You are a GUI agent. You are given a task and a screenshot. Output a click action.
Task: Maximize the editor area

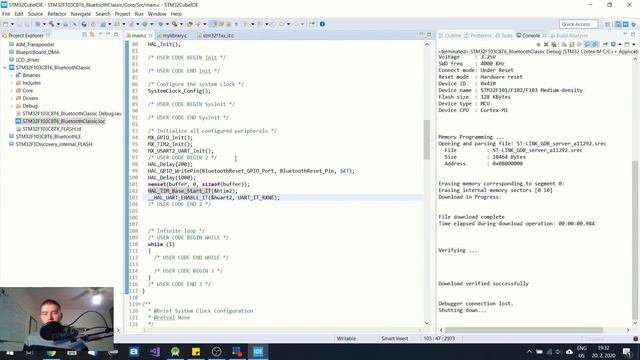[429, 35]
